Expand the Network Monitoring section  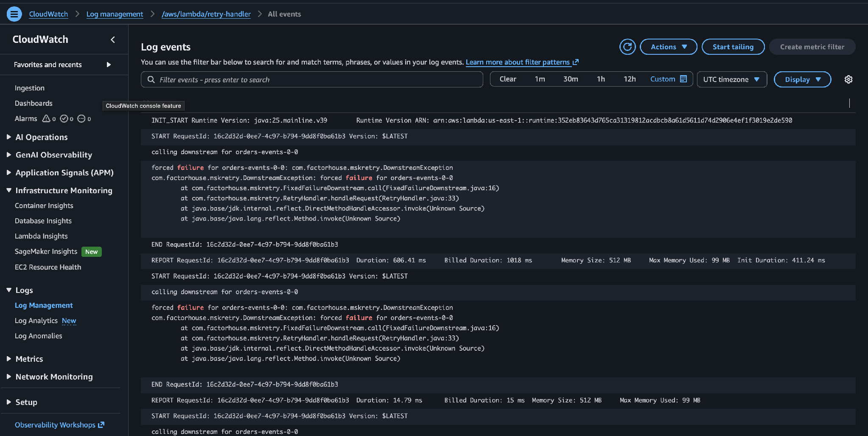coord(8,377)
